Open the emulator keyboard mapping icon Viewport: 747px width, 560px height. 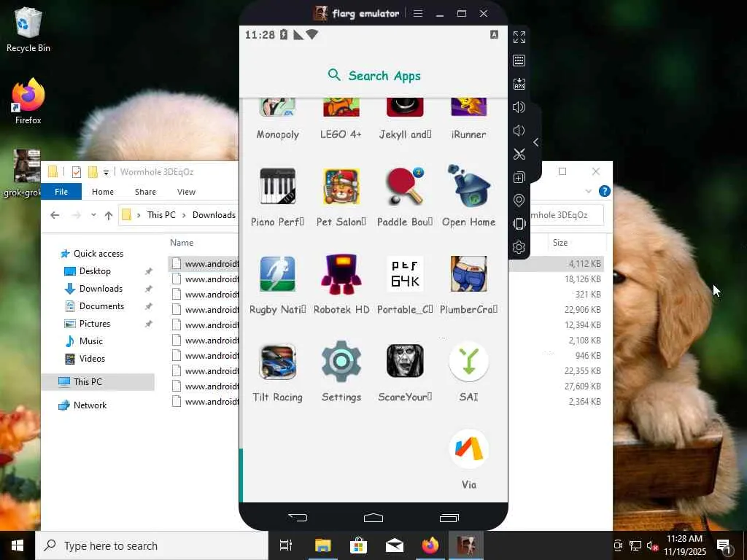click(519, 61)
